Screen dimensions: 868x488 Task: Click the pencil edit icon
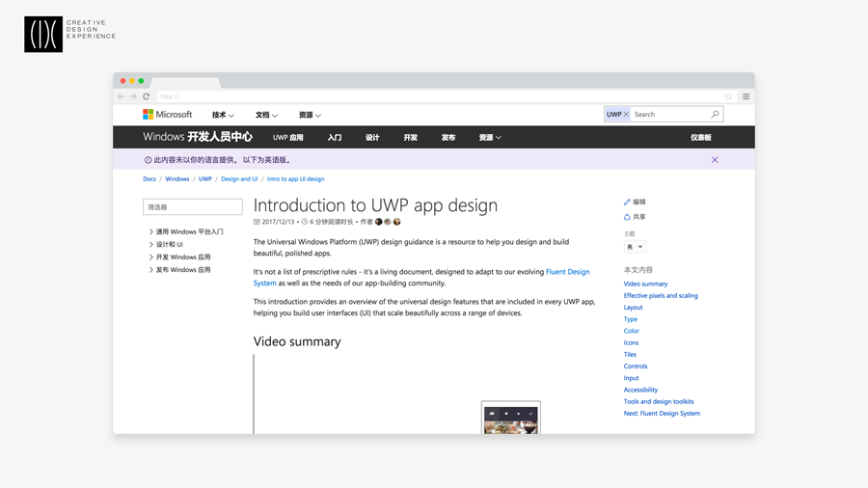pyautogui.click(x=627, y=202)
